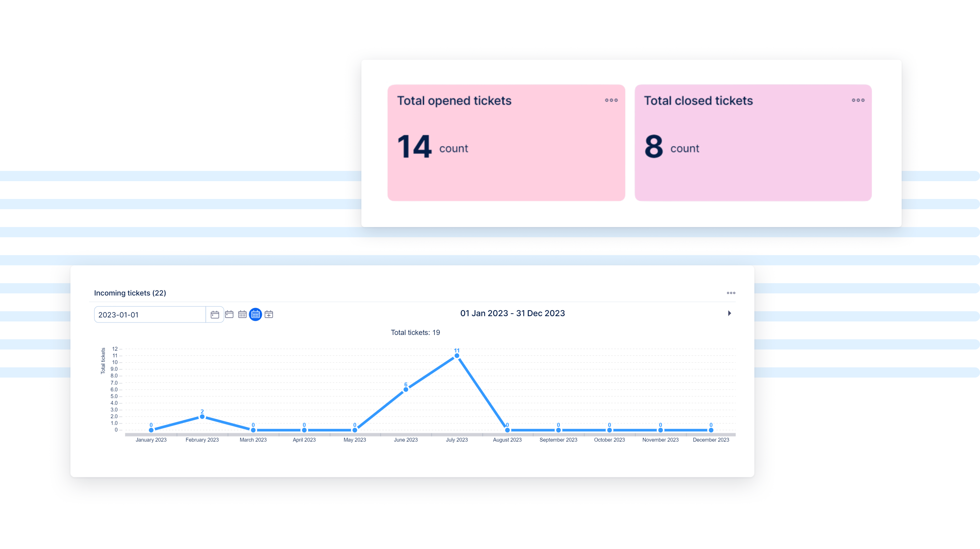Open options menu on Total opened tickets card
The image size is (980, 549).
[611, 100]
